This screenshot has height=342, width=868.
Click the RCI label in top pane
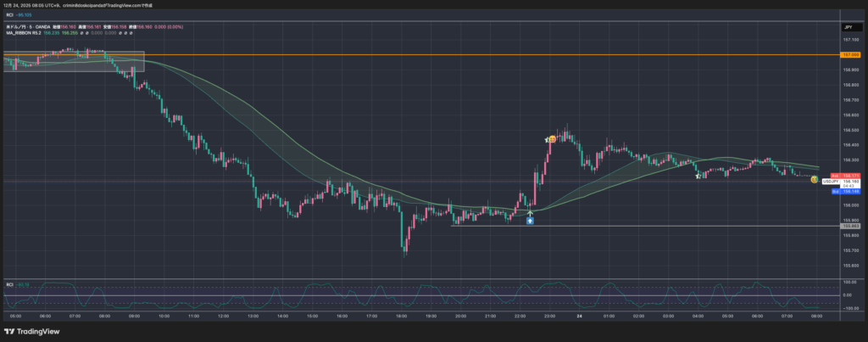pyautogui.click(x=10, y=14)
